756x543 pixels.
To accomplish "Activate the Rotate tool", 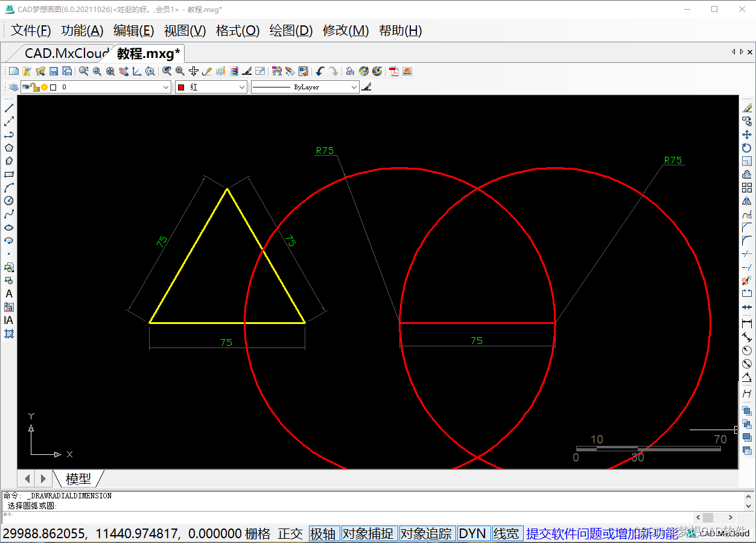I will (747, 148).
